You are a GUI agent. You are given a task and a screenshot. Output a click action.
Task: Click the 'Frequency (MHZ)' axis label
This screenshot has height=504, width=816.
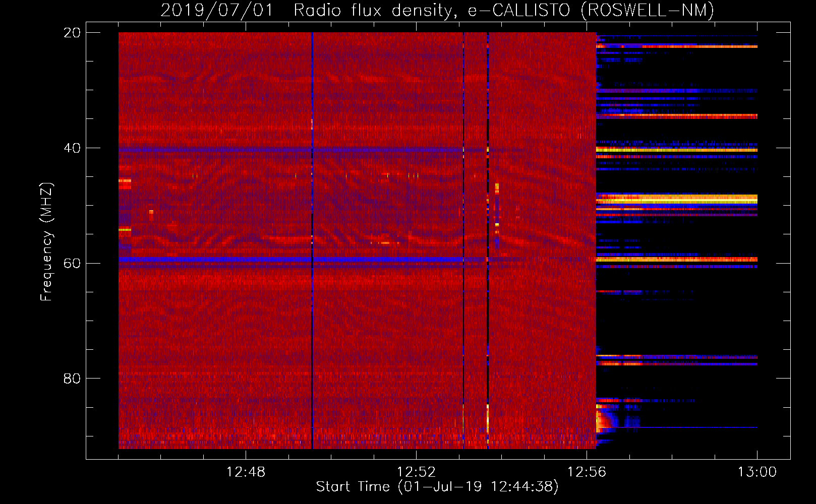[x=46, y=242]
